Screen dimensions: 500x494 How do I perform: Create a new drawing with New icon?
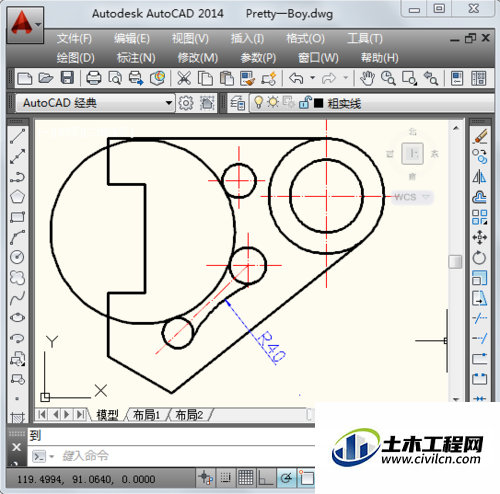pos(25,79)
